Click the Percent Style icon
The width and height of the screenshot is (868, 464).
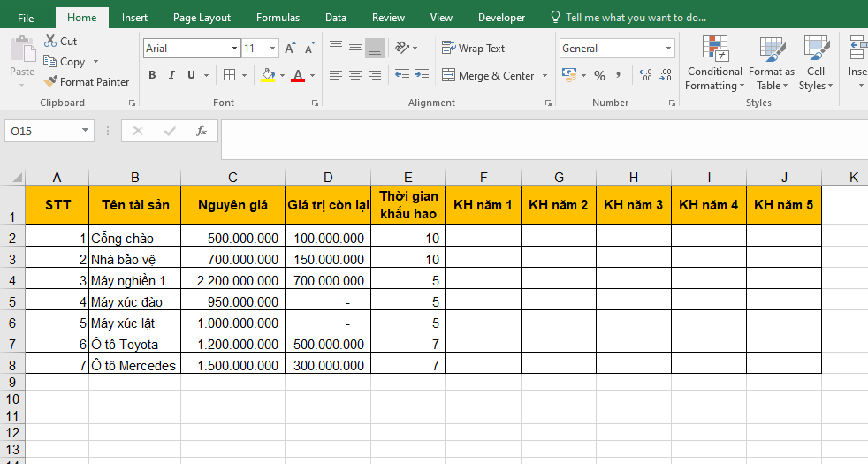tap(599, 76)
